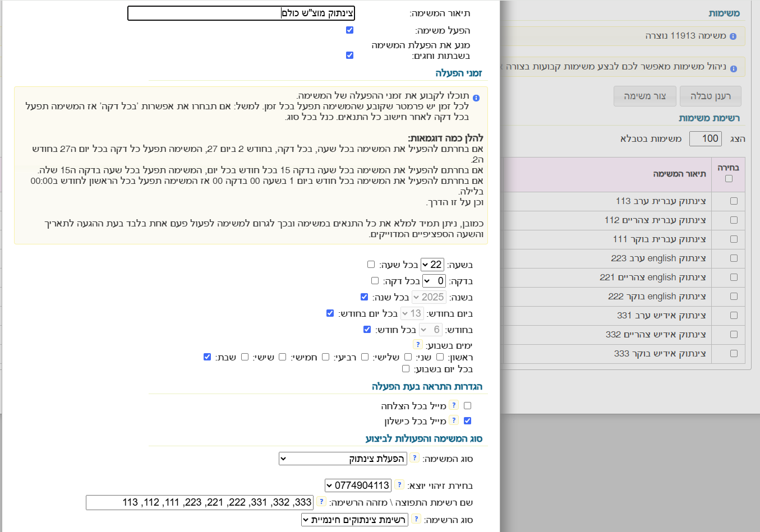The height and width of the screenshot is (532, 760).
Task: Click the help icon beside שם רשימת התפוצה
Action: pos(321,502)
